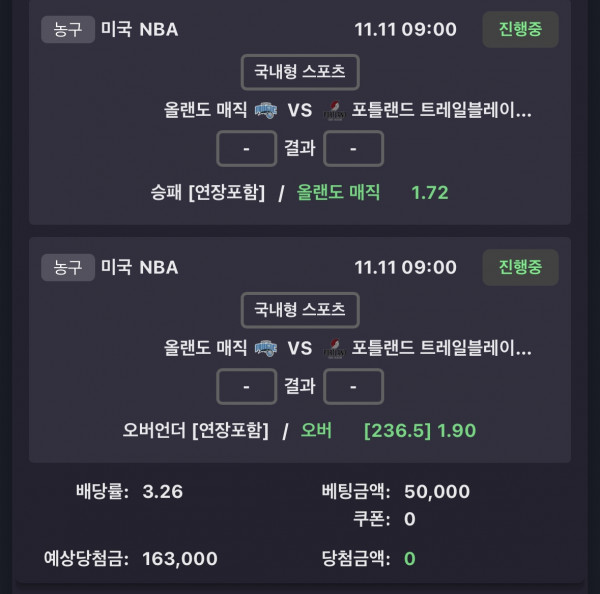Click the 베팅금액 50,000 value

pos(437,491)
